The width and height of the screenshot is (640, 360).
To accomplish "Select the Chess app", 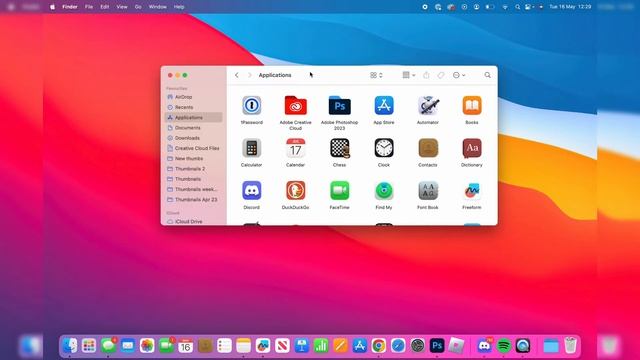I will (x=340, y=148).
